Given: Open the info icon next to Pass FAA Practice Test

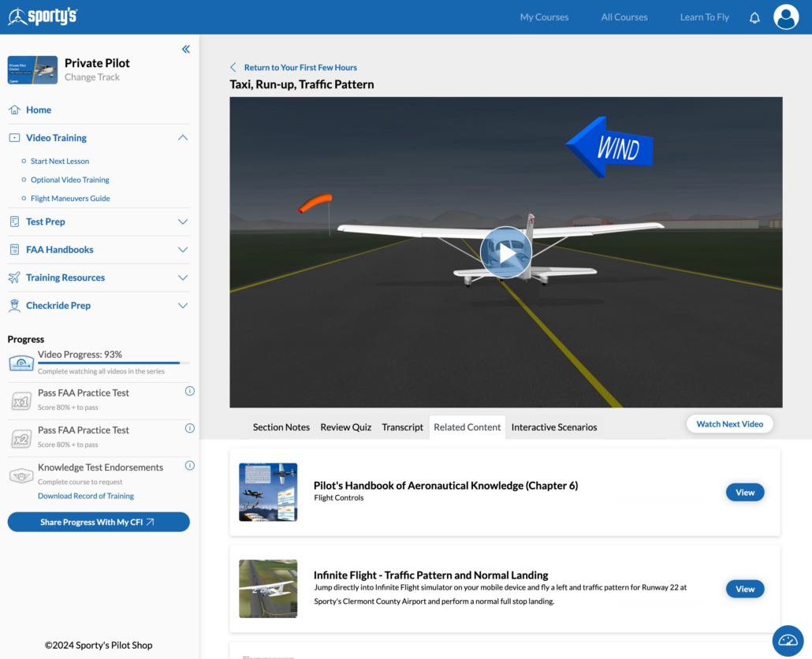Looking at the screenshot, I should coord(189,390).
